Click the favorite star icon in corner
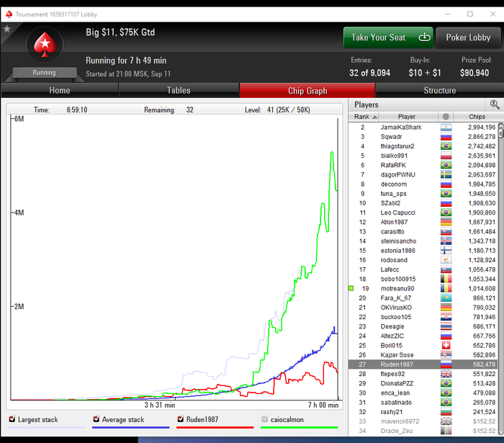Viewport: 504px width, 443px height. coord(6,29)
